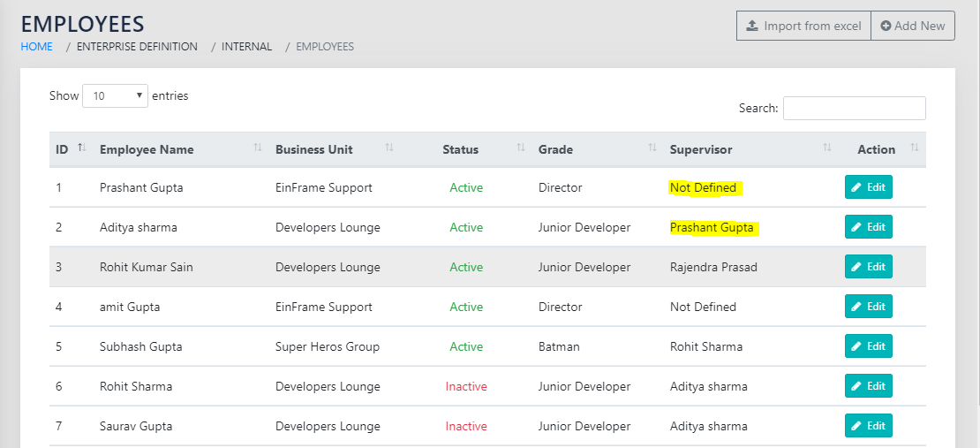
Task: Sort table by ID column arrows
Action: click(x=82, y=148)
